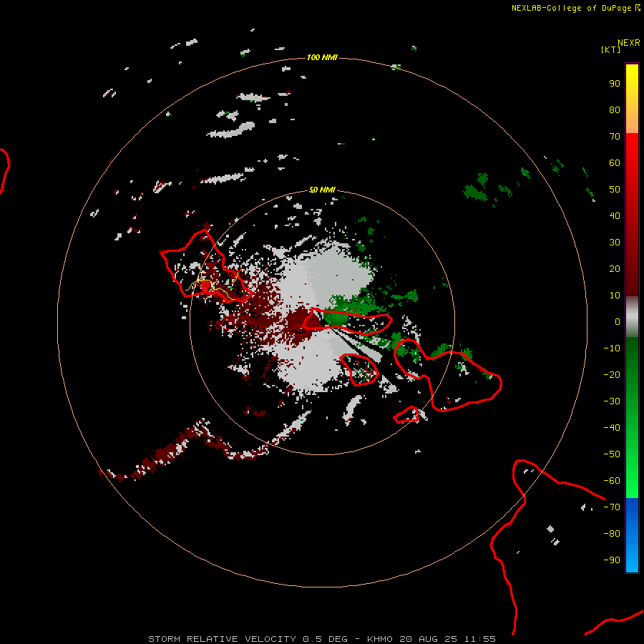The width and height of the screenshot is (644, 644).
Task: Click the "NEXLAB-College of DuPage" header text
Action: point(571,8)
